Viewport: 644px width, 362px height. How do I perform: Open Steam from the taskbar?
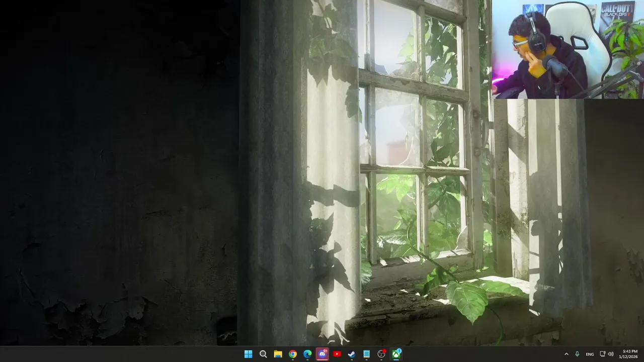tap(352, 354)
